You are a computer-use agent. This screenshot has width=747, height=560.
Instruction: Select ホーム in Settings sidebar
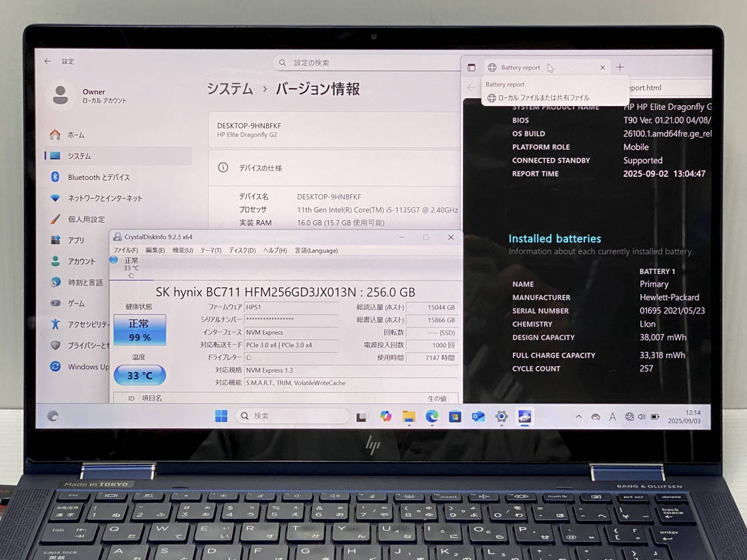(118, 135)
